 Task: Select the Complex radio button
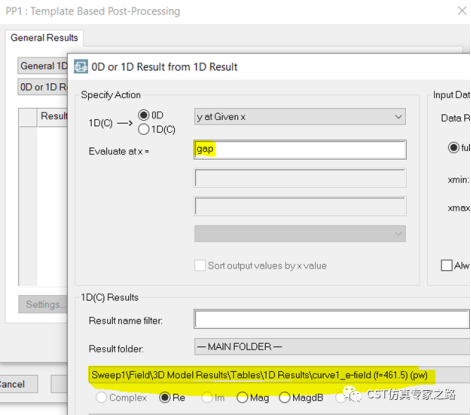coord(101,397)
